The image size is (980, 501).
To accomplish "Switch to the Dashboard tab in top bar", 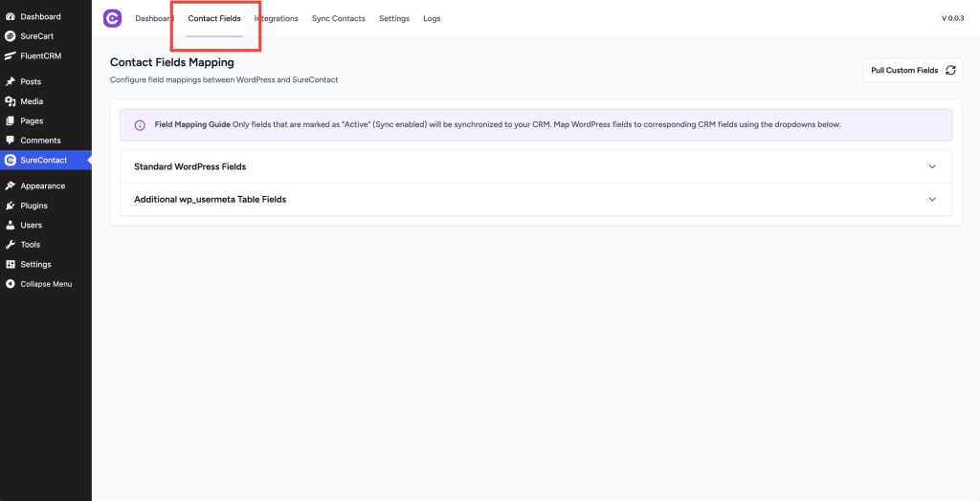I will tap(154, 19).
